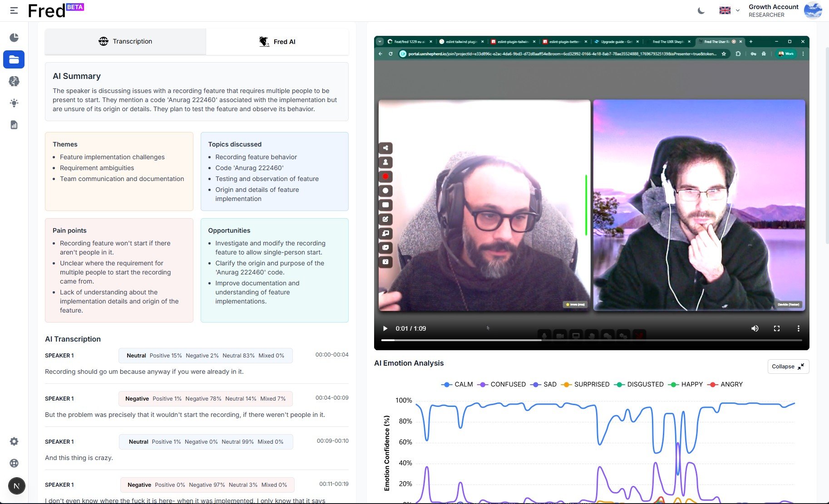Open the hamburger menu
829x504 pixels.
click(14, 10)
